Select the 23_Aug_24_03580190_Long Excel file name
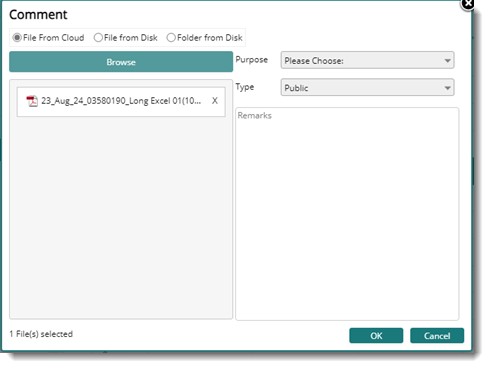The height and width of the screenshot is (368, 489). pyautogui.click(x=121, y=101)
